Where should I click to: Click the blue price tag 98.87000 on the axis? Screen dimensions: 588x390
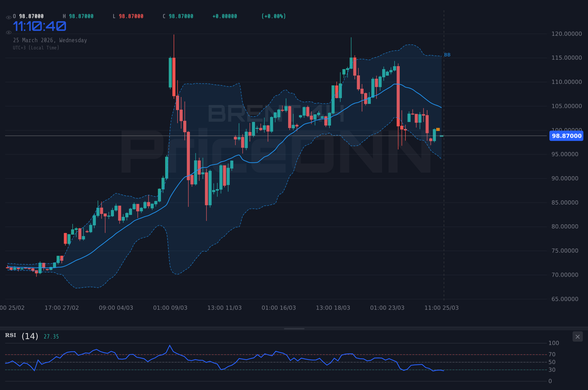[x=566, y=136]
